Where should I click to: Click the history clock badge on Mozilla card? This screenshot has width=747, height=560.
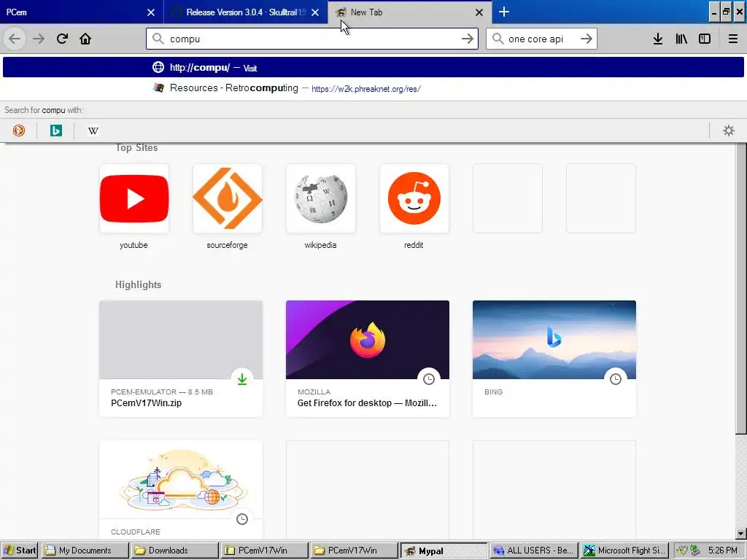429,379
